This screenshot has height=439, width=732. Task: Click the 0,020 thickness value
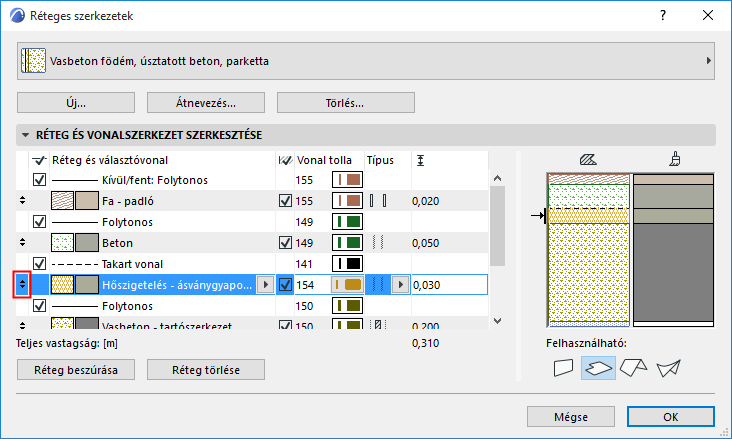tap(426, 201)
